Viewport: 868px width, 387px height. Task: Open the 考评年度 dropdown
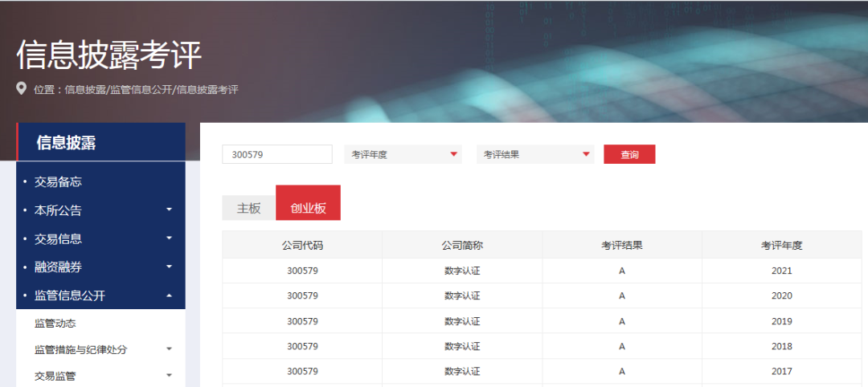pos(403,154)
